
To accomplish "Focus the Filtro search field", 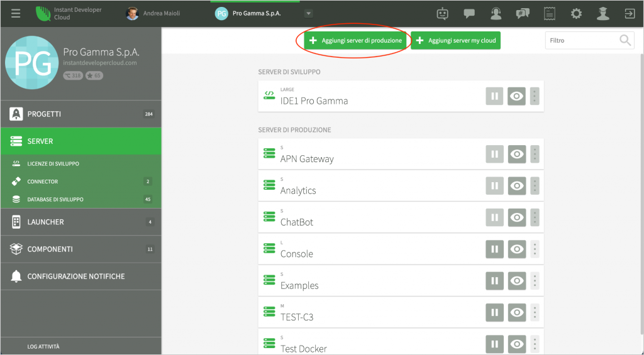I will [x=589, y=40].
